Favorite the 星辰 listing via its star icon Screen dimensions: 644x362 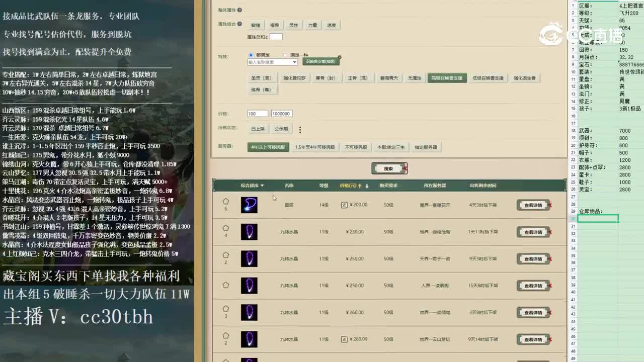point(225,201)
